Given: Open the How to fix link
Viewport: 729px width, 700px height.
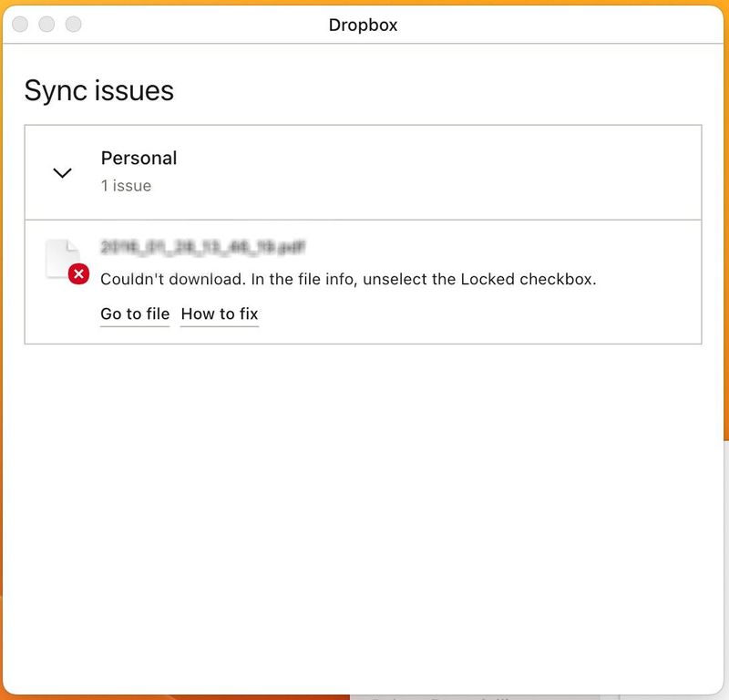Looking at the screenshot, I should tap(220, 314).
